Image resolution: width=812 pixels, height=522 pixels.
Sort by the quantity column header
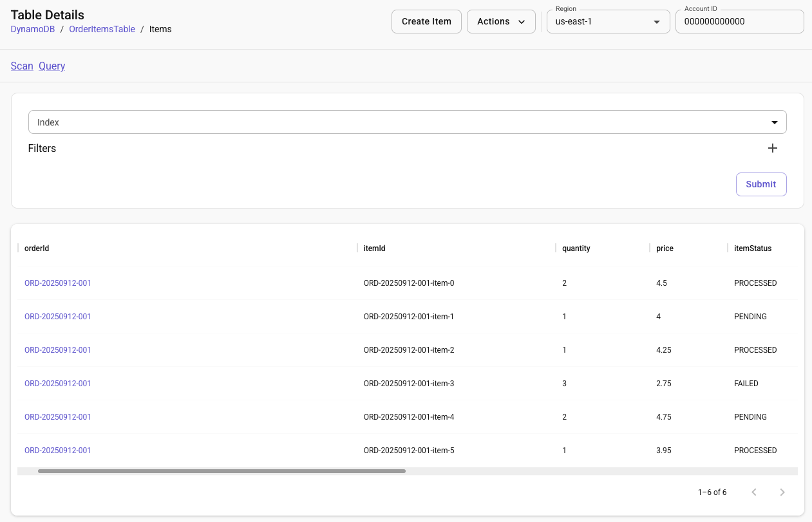tap(576, 248)
